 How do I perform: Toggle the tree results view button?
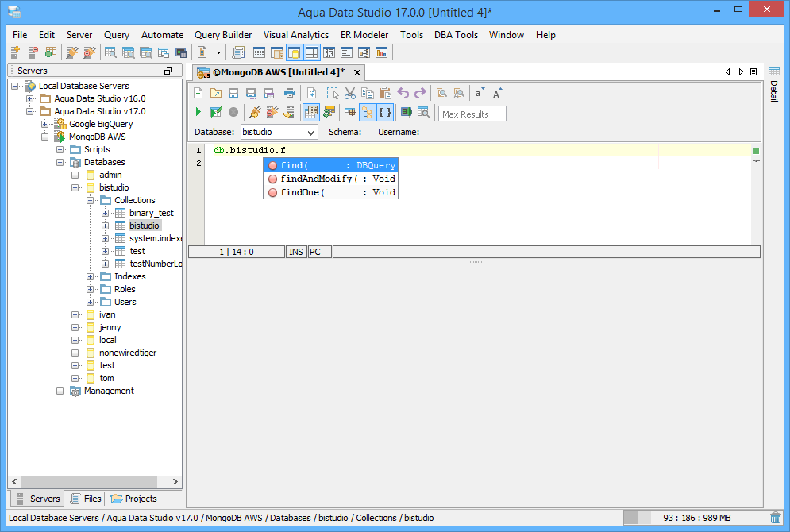[368, 112]
